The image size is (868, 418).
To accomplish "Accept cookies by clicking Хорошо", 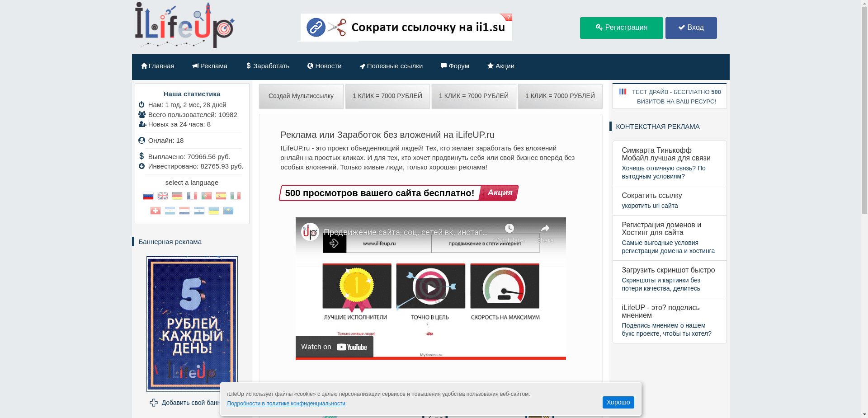I will click(x=618, y=402).
